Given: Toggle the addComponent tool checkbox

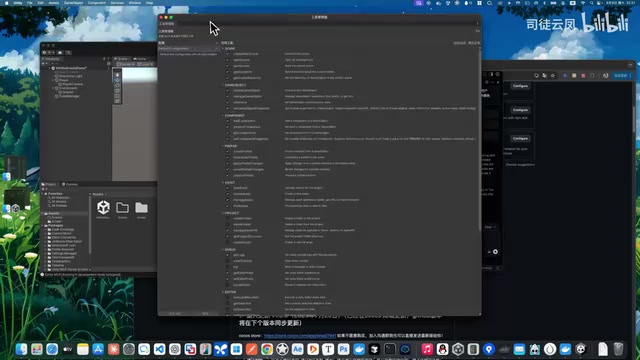Looking at the screenshot, I should pyautogui.click(x=228, y=121).
